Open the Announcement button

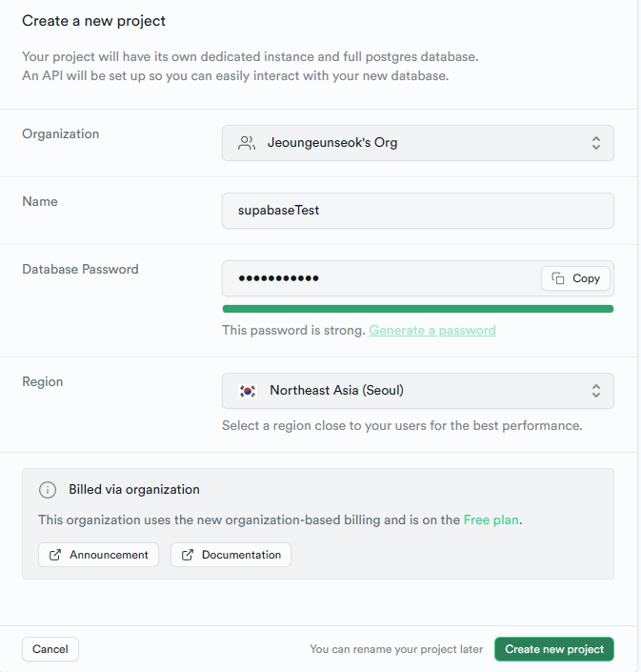tap(98, 555)
